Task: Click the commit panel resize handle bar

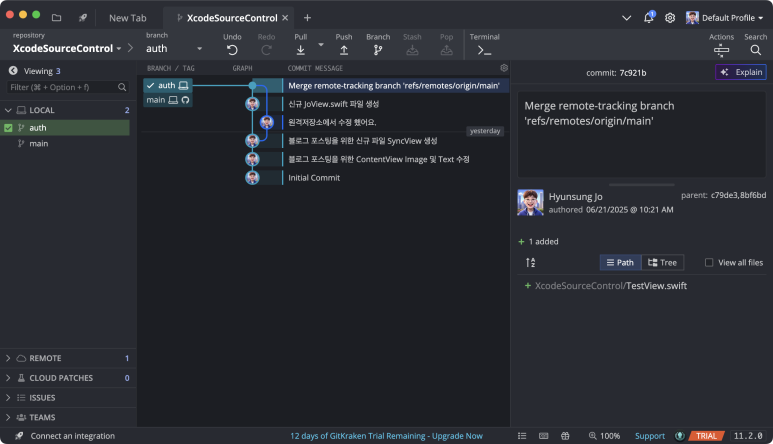Action: (641, 185)
